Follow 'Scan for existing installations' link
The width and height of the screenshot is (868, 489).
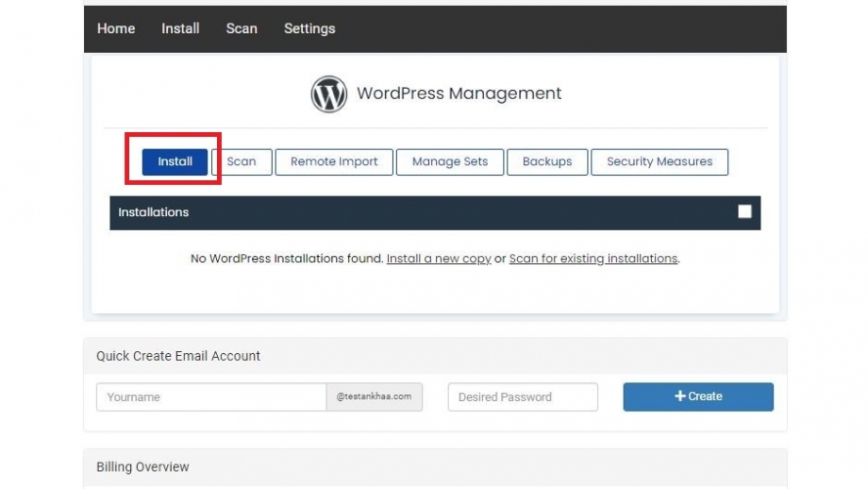click(593, 259)
